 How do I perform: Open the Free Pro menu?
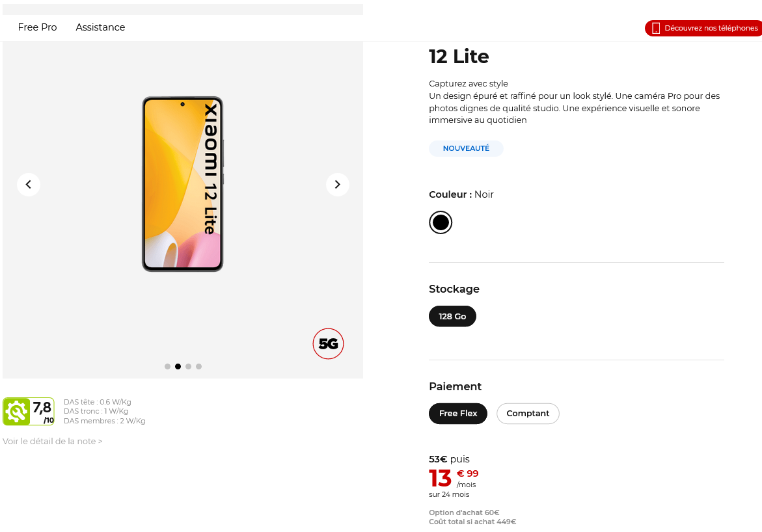coord(38,27)
